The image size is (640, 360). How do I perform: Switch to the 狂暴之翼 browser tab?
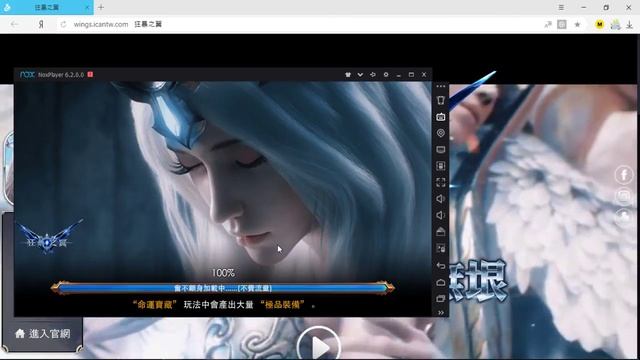tap(47, 7)
